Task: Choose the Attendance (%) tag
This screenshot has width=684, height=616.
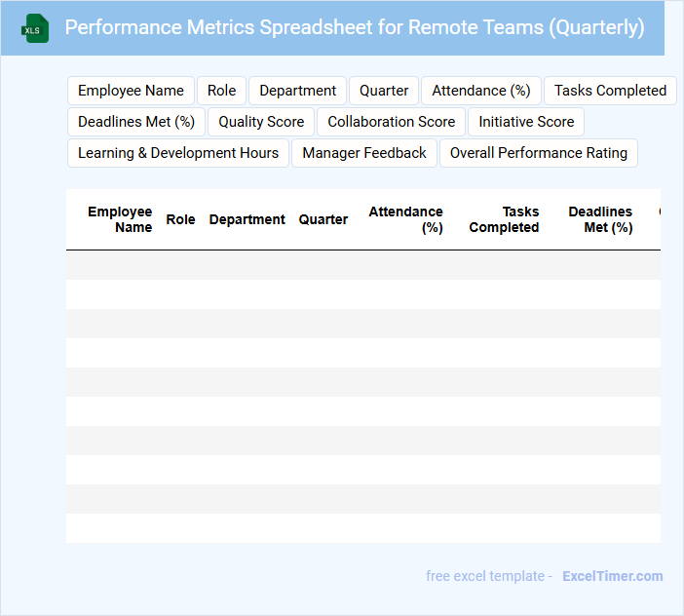Action: point(481,91)
